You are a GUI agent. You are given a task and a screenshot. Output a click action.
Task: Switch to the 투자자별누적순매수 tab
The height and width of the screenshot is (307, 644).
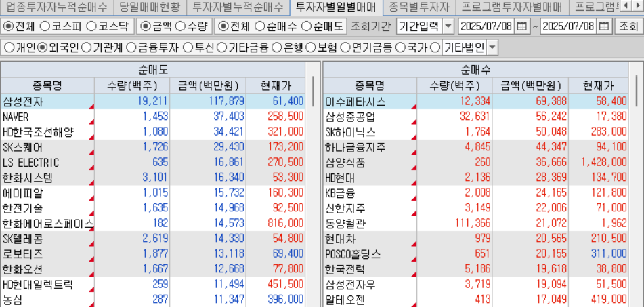[238, 7]
